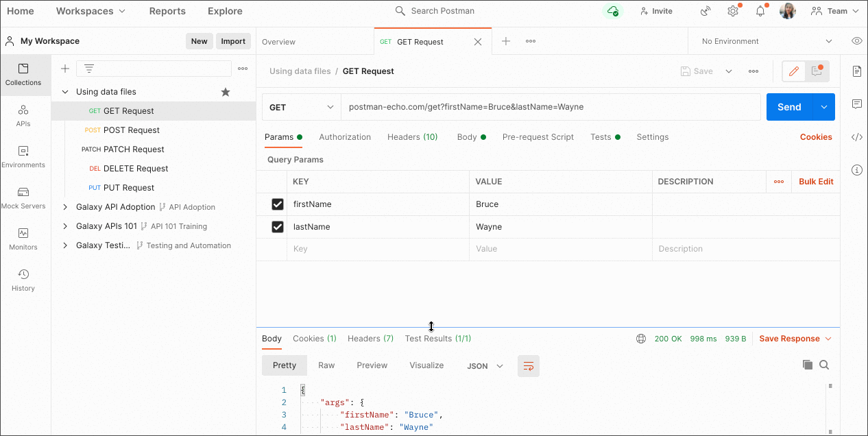This screenshot has height=436, width=868.
Task: Open the Monitors sidebar panel
Action: click(x=23, y=239)
